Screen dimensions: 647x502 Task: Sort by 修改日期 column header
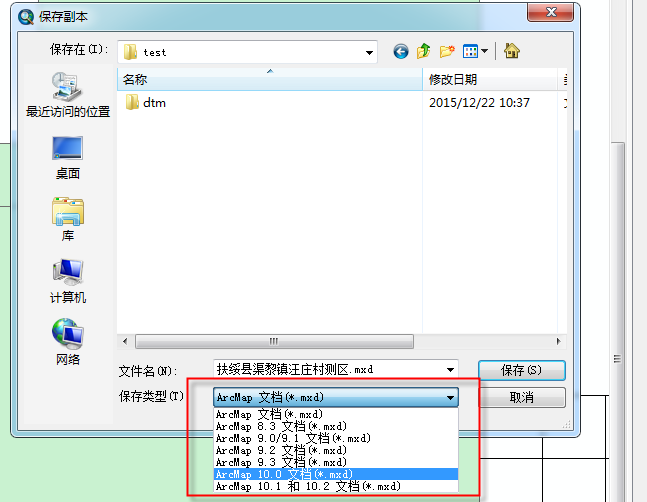point(490,80)
